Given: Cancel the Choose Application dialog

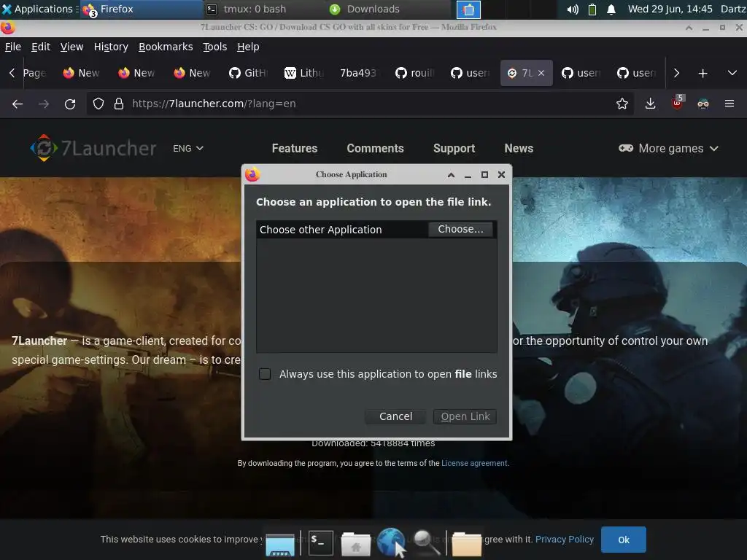Looking at the screenshot, I should point(395,416).
